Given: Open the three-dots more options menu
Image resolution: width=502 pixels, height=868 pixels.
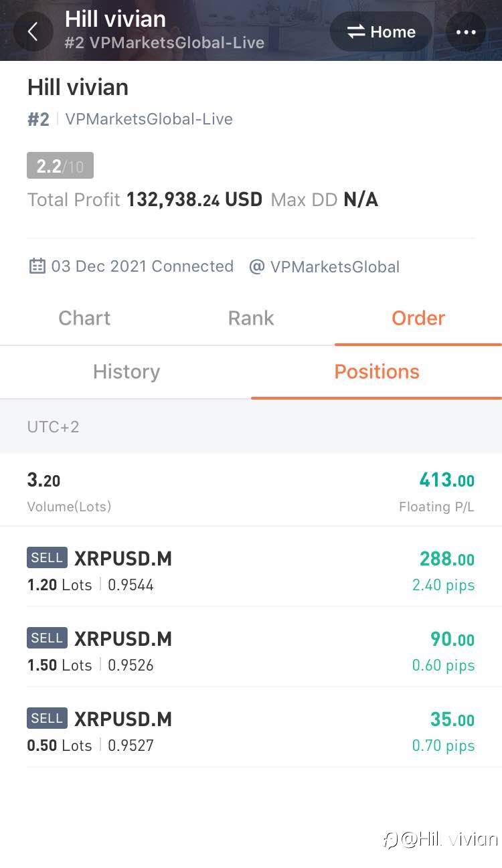Looking at the screenshot, I should [x=465, y=31].
